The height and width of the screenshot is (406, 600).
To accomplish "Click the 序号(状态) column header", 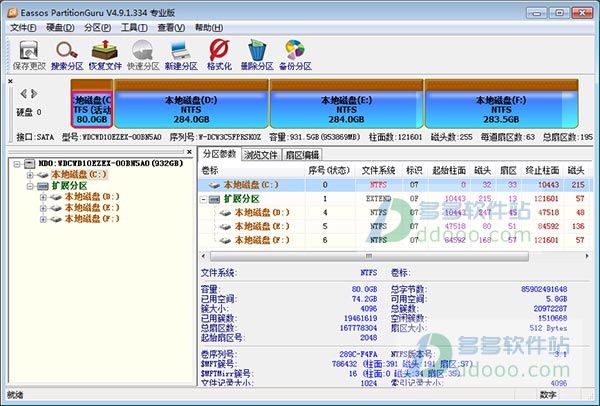I will coord(329,171).
